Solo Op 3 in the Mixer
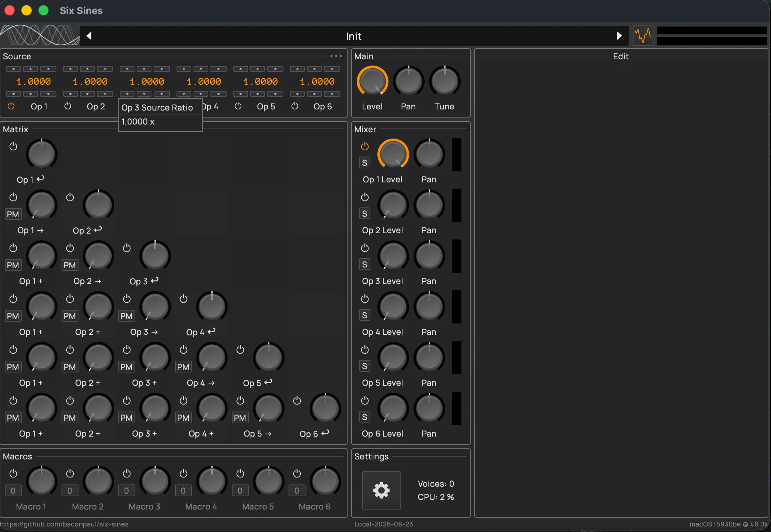Screen dimensions: 771x532 coord(364,264)
